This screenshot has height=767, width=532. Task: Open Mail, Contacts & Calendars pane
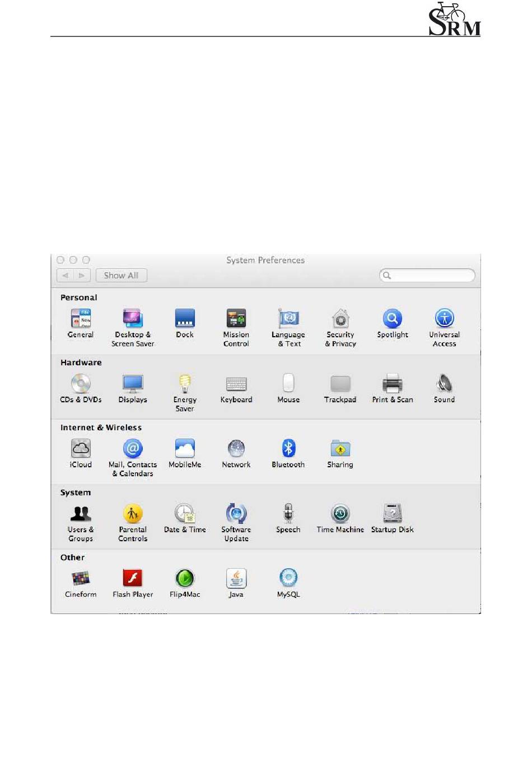(133, 458)
